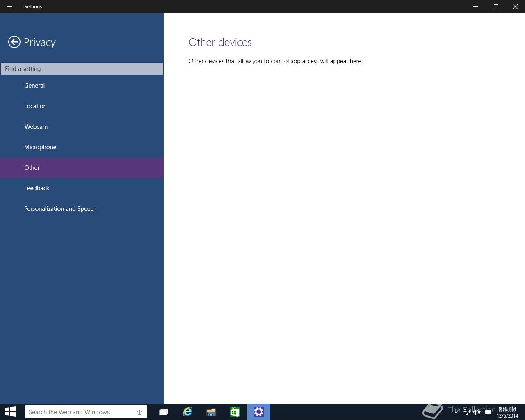
Task: Select the Webcam category
Action: [82, 127]
